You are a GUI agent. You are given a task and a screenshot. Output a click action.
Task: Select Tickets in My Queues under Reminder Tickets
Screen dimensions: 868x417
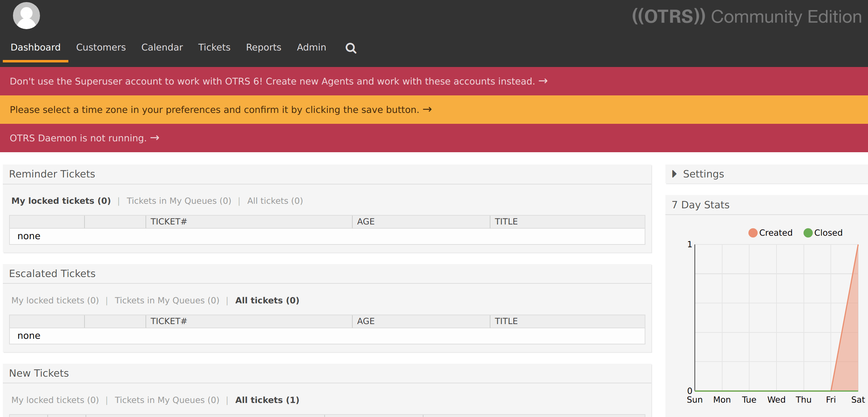tap(179, 201)
